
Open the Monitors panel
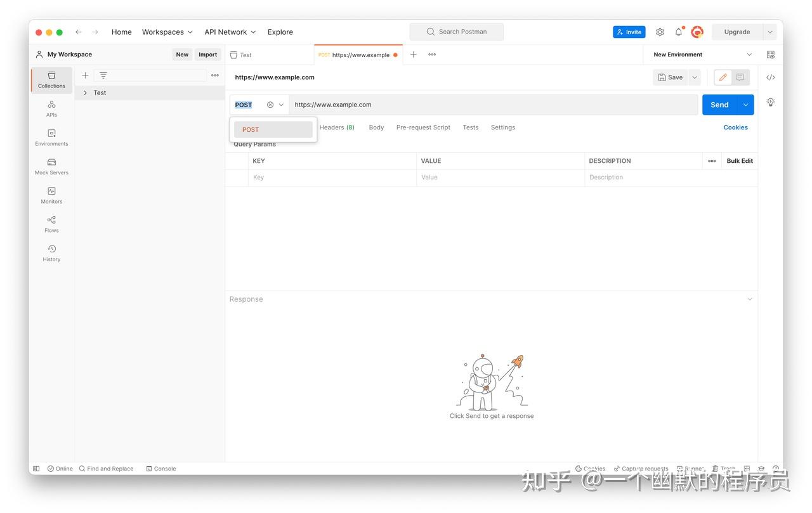tap(51, 195)
